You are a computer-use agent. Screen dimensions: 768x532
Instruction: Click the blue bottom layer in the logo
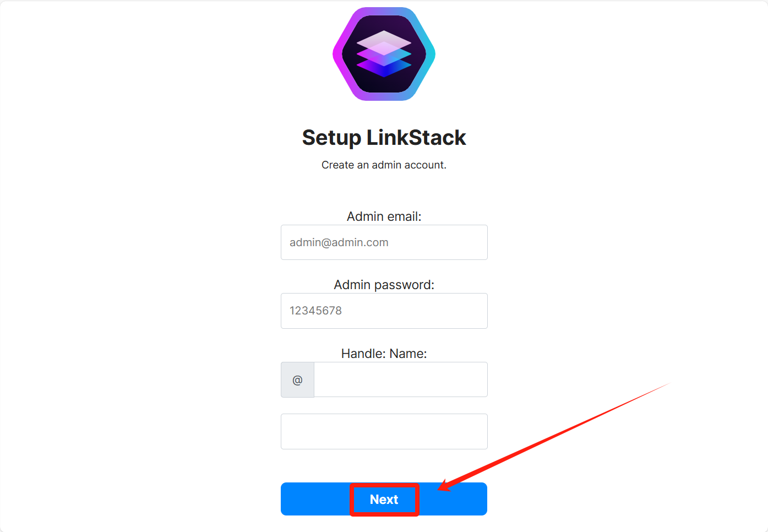[384, 68]
